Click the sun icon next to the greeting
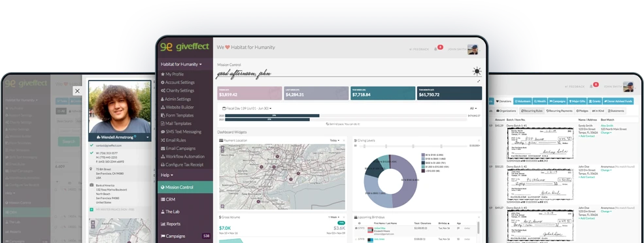 pos(477,71)
